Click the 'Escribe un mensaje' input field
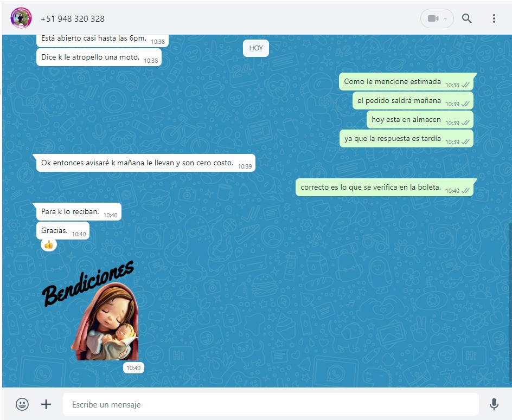The width and height of the screenshot is (512, 420). [270, 404]
